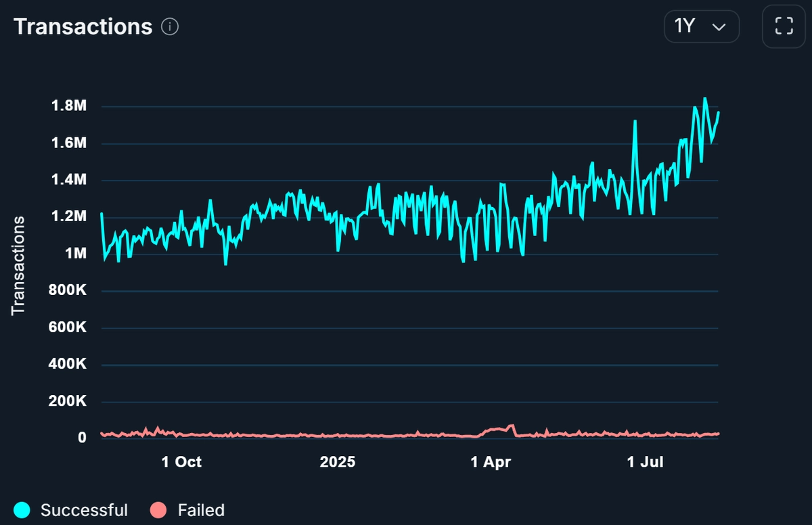The width and height of the screenshot is (812, 525).
Task: Click the info icon beside Transactions title
Action: tap(170, 27)
